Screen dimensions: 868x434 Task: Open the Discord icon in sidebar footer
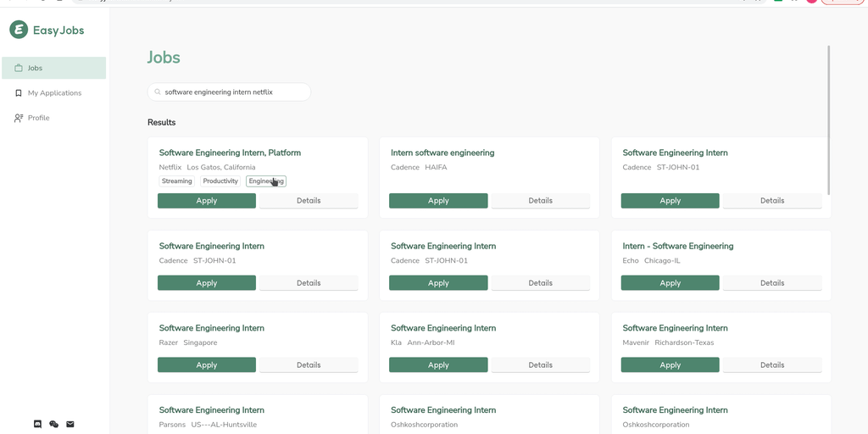pyautogui.click(x=37, y=424)
